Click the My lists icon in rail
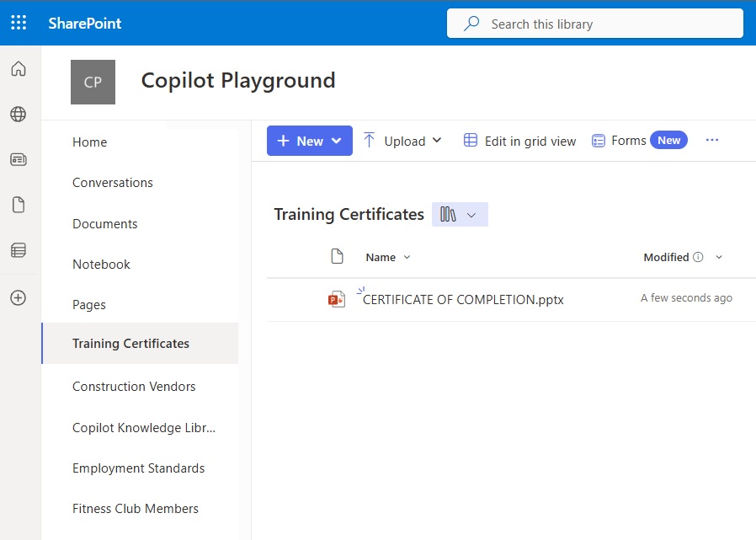 point(18,250)
